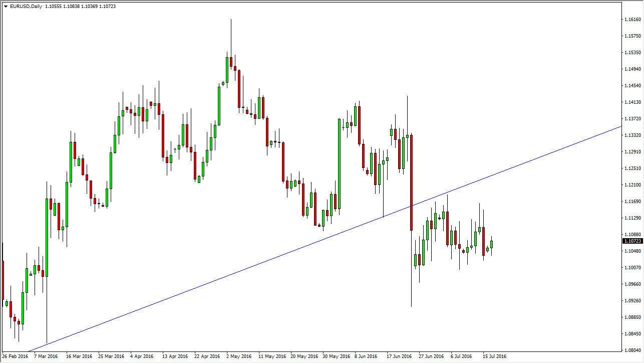Click the 26 Feb 2016 date label
Viewport: 644px width, 363px height.
coord(15,357)
